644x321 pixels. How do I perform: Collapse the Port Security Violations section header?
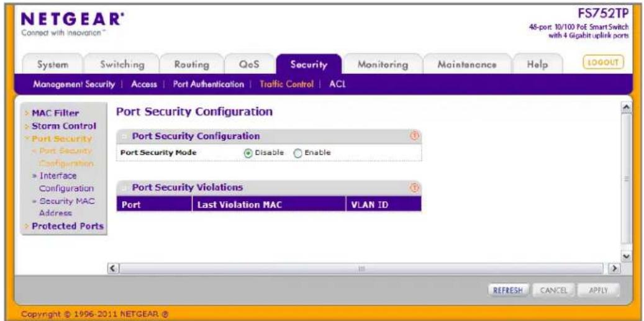point(125,188)
